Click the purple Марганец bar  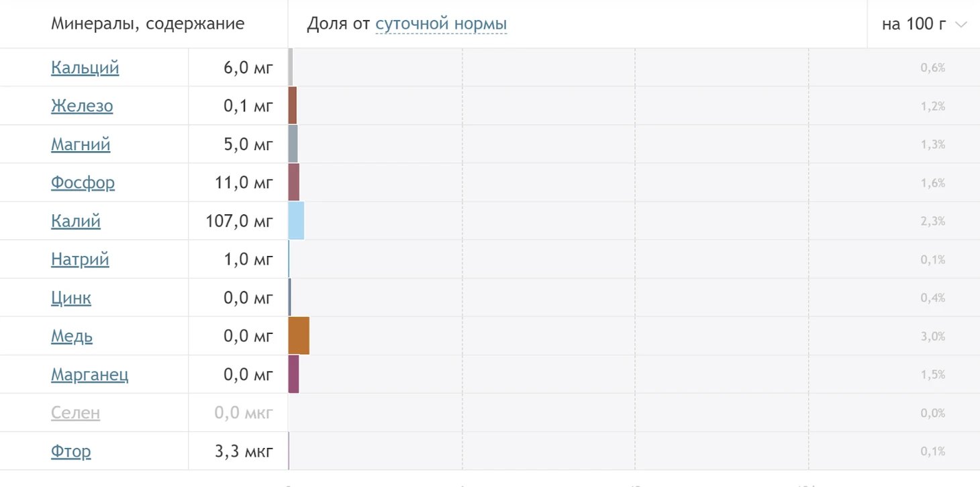293,374
